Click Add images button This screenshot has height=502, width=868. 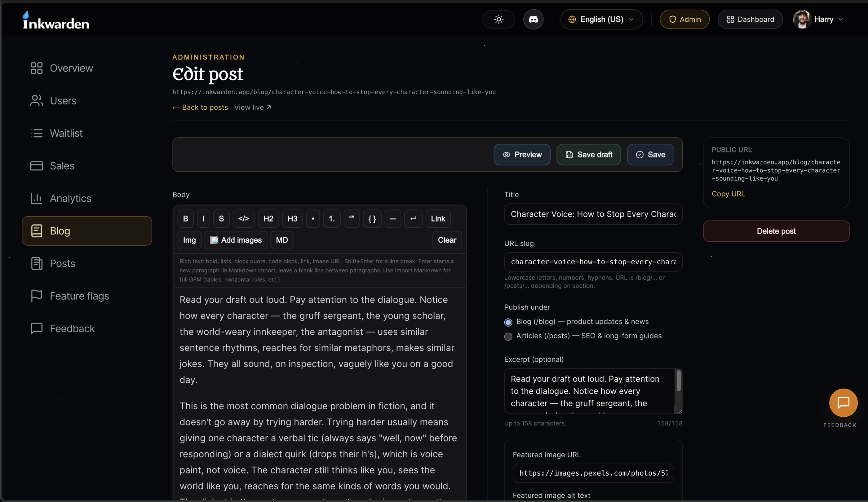236,240
